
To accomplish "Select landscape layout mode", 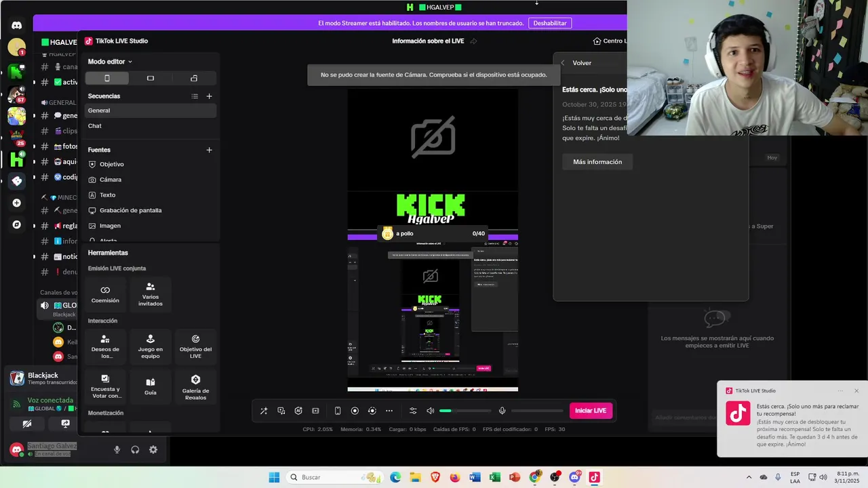I will (x=151, y=78).
